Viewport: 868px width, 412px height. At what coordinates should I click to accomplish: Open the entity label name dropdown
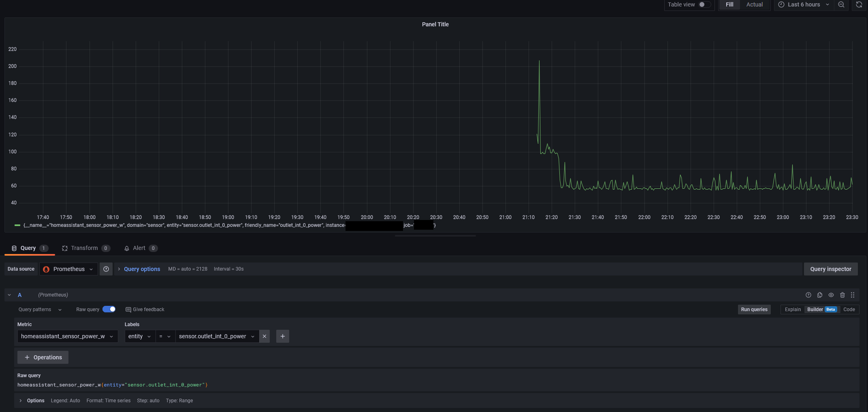(x=140, y=336)
